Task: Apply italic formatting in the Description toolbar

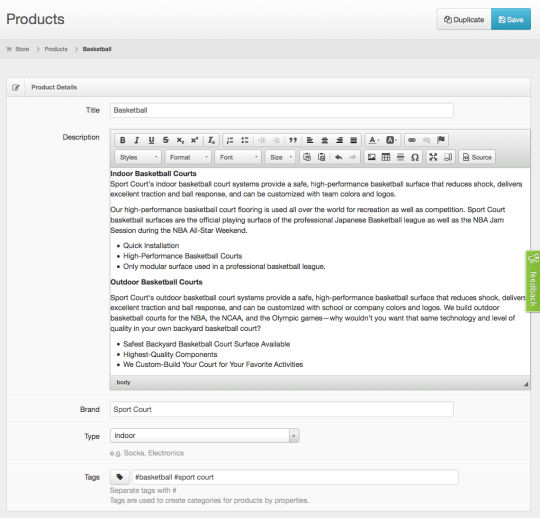Action: click(x=137, y=140)
